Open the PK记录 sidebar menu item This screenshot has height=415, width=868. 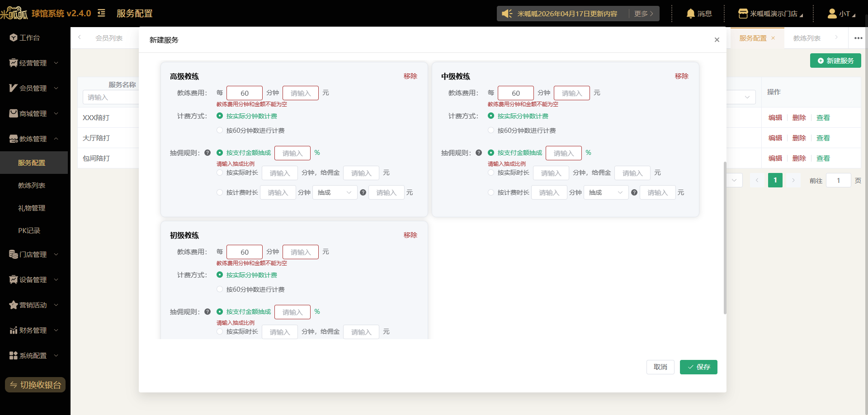click(34, 230)
